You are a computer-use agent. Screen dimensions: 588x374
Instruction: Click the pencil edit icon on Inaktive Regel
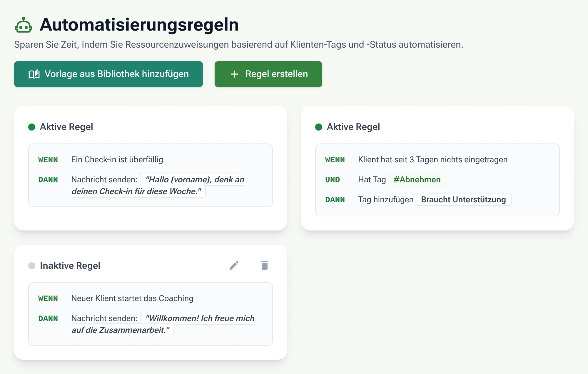(x=234, y=265)
